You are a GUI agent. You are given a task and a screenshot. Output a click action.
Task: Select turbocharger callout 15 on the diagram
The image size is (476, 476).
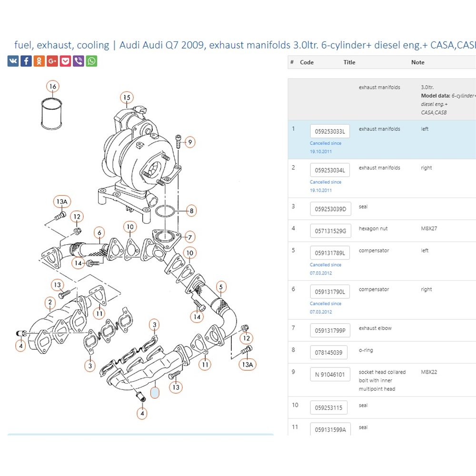(x=127, y=98)
